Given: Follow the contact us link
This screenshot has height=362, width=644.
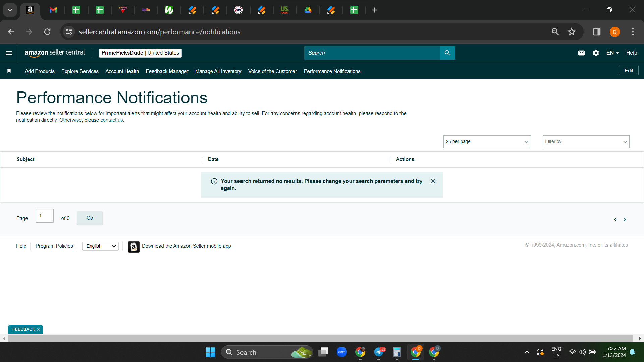Looking at the screenshot, I should [112, 120].
